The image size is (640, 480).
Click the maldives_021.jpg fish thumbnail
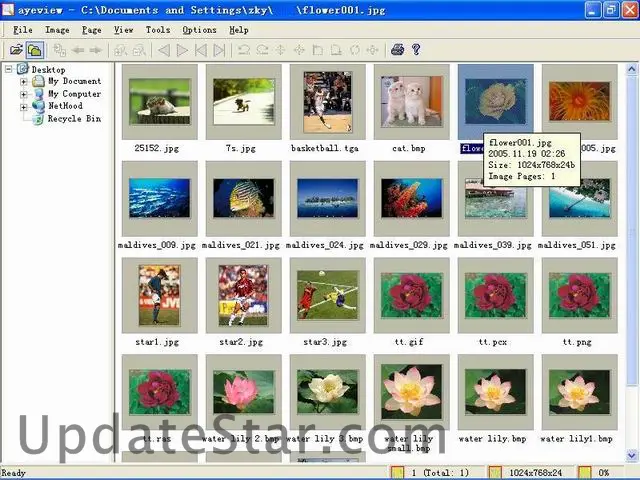pyautogui.click(x=243, y=199)
